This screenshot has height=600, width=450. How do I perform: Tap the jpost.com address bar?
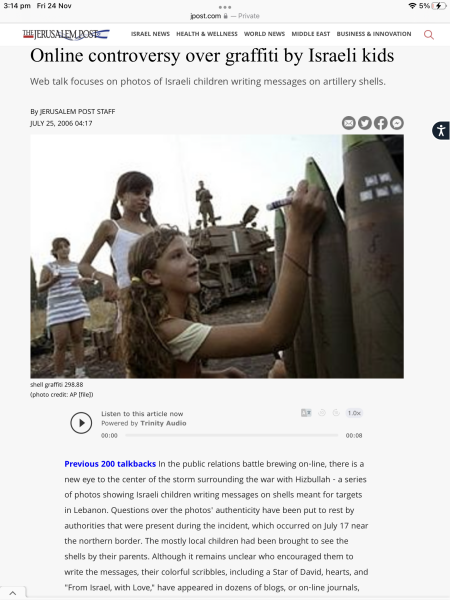pos(225,16)
